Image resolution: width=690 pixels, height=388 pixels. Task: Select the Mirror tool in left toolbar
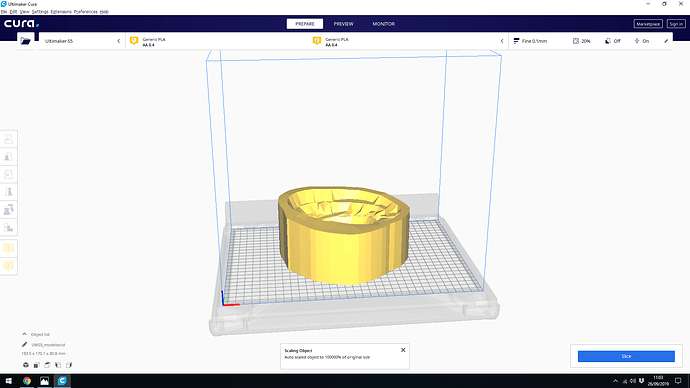click(x=8, y=192)
